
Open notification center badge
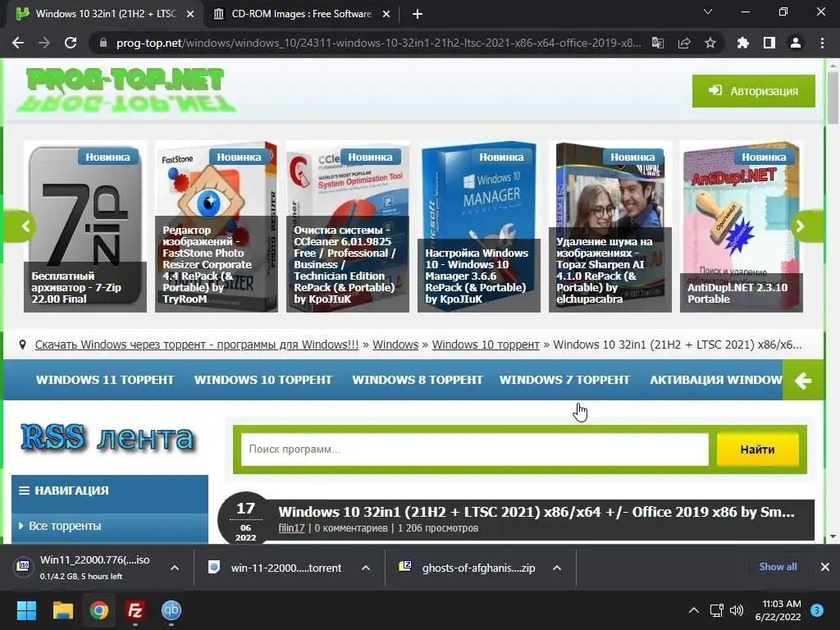click(817, 610)
